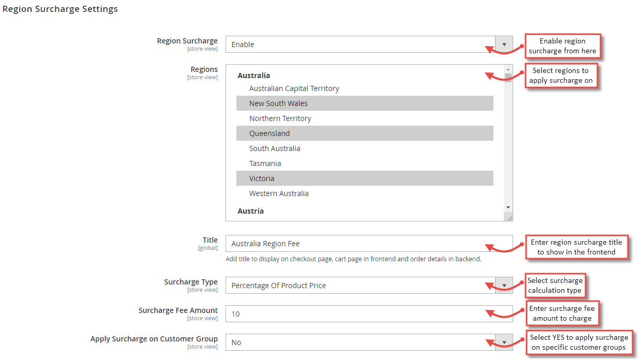Select New South Wales in Regions list
Image resolution: width=644 pixels, height=359 pixels.
[x=365, y=103]
